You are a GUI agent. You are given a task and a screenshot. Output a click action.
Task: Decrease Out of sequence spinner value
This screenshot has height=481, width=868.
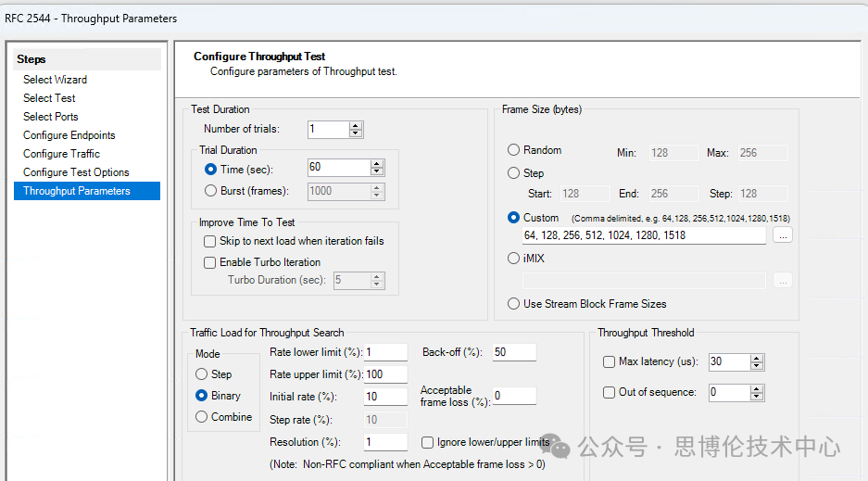tap(757, 397)
